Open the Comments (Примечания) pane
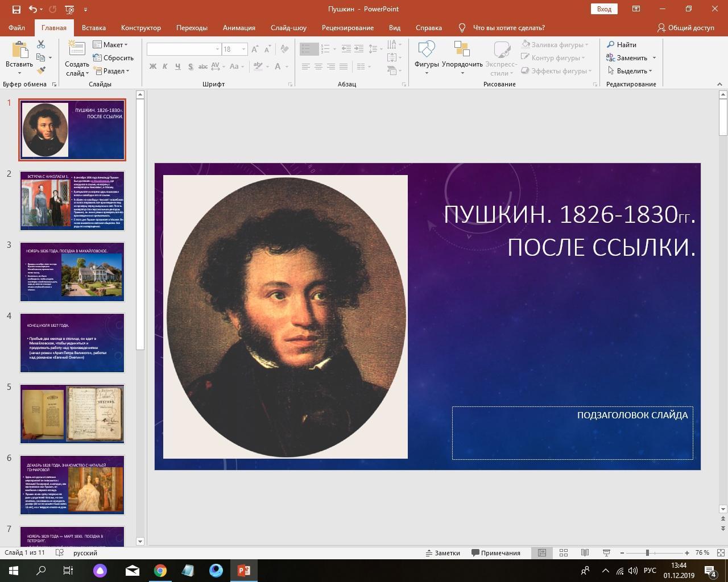728x582 pixels. click(x=495, y=552)
